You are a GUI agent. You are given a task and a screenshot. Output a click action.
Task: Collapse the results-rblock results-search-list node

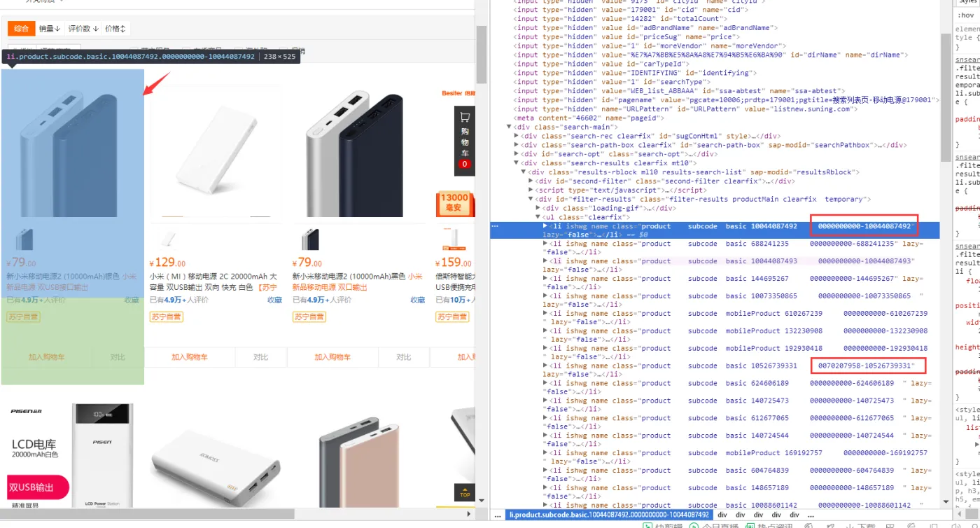click(x=524, y=172)
